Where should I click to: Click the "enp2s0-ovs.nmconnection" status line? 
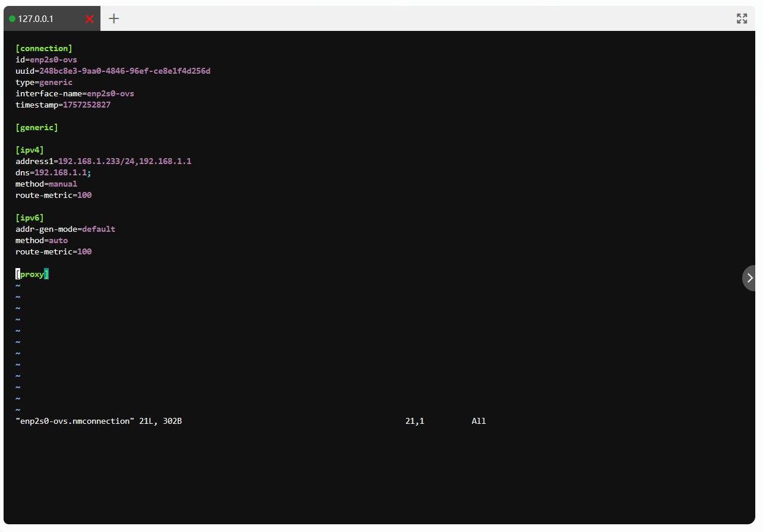99,421
